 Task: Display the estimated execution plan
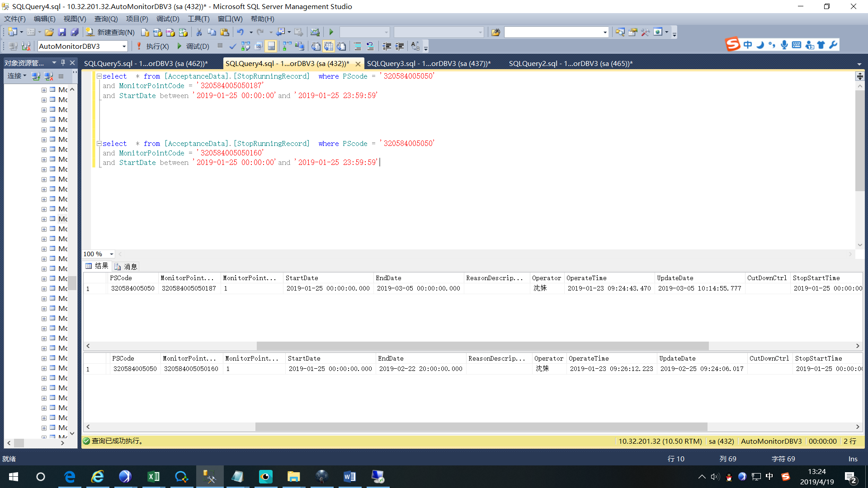tap(245, 46)
